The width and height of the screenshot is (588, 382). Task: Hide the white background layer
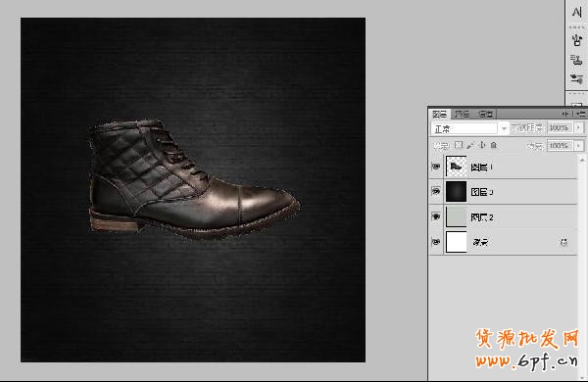(436, 242)
